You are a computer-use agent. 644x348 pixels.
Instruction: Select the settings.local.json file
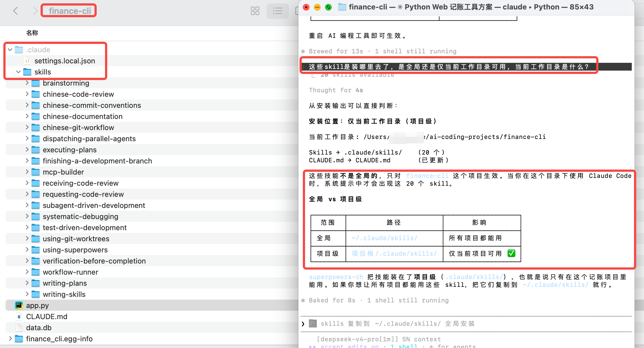coord(65,61)
